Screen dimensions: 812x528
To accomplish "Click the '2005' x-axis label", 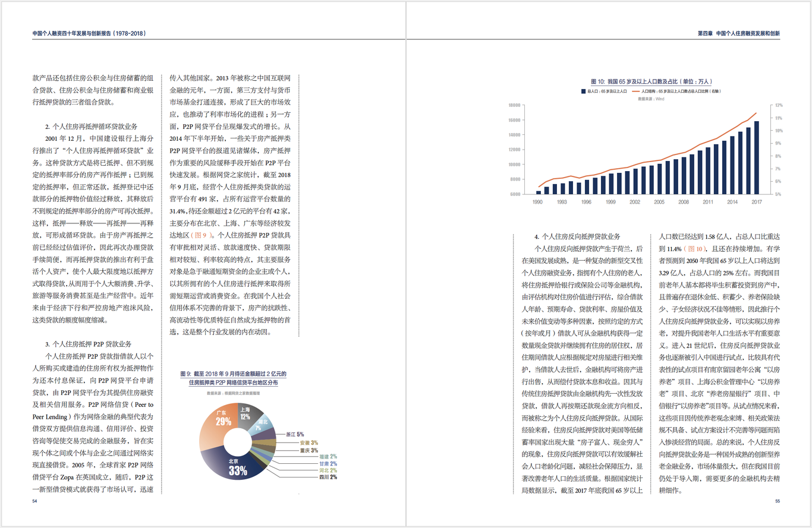I will point(659,203).
